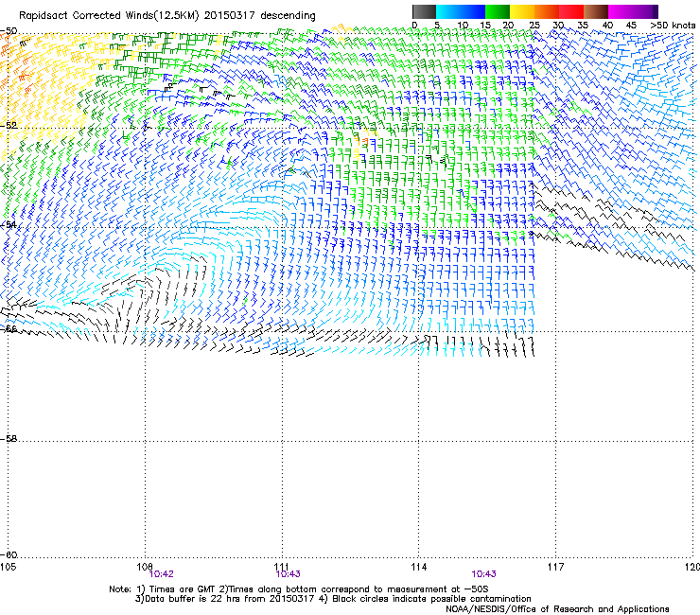Click the magenta-purple 40-50 knots legend swatch
700x615 pixels.
[x=633, y=11]
